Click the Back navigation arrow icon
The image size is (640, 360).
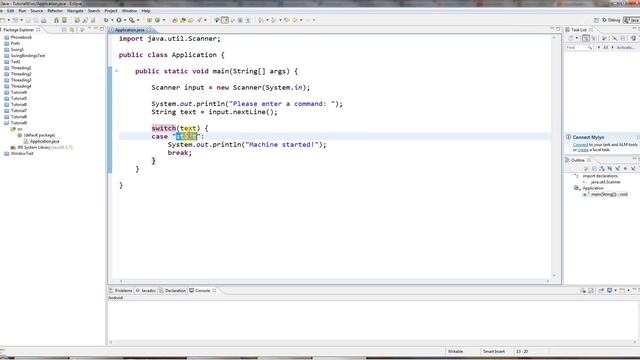click(x=295, y=20)
